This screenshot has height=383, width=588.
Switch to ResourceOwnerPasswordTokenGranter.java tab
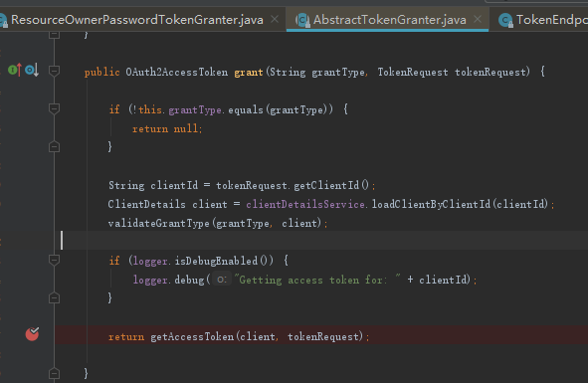click(x=137, y=20)
